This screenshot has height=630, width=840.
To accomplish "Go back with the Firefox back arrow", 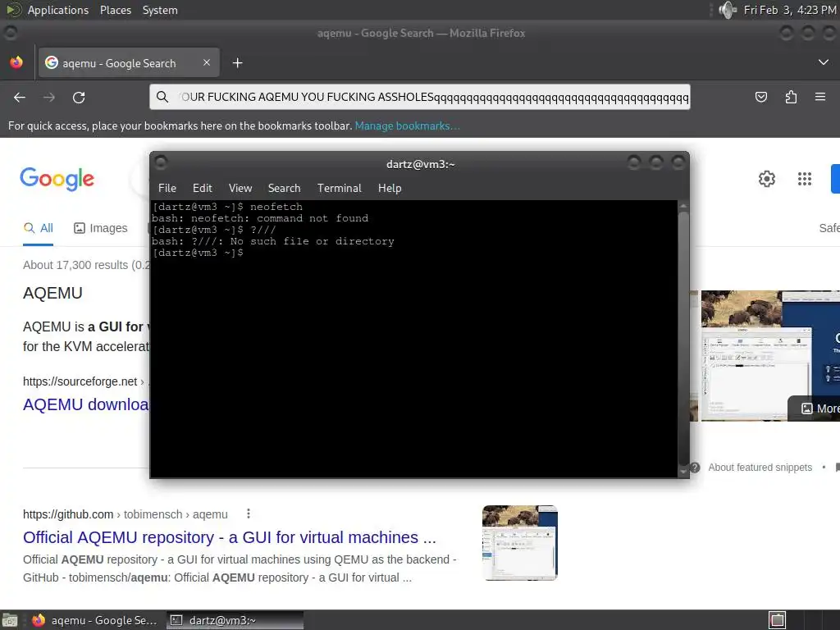I will [20, 98].
